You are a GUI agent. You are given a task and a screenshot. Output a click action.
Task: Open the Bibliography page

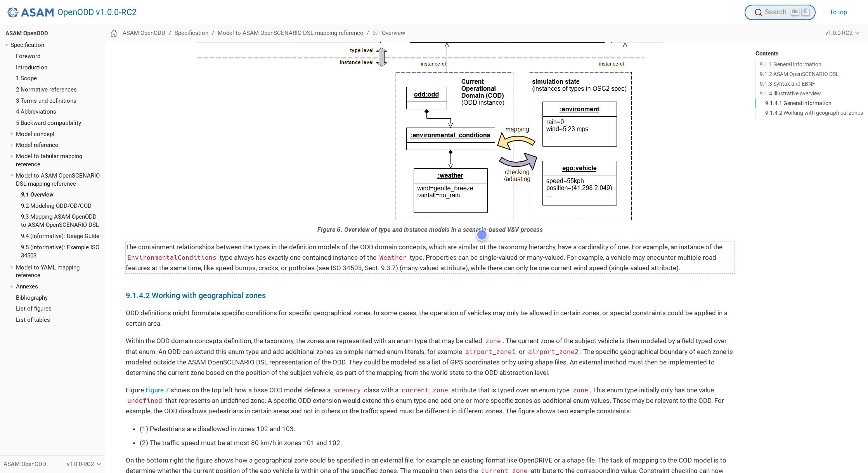tap(32, 298)
